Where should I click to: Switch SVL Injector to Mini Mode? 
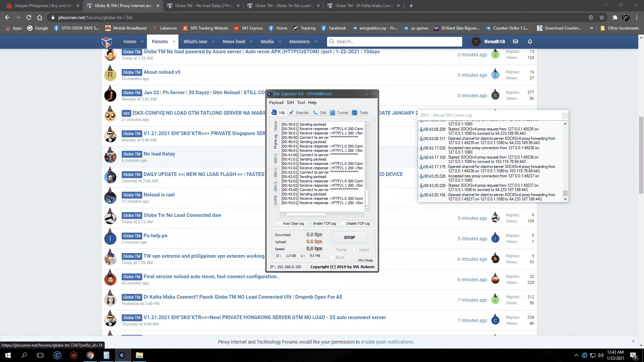tap(365, 260)
